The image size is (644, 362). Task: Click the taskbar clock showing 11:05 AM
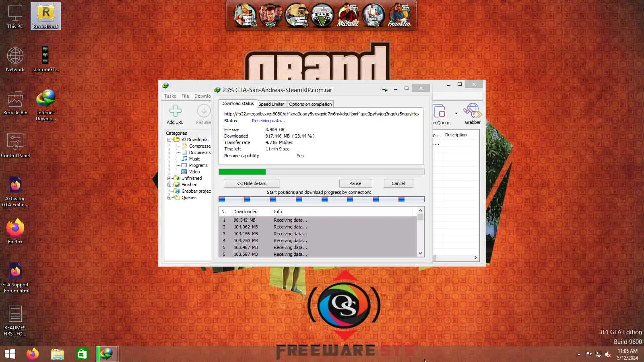627,354
